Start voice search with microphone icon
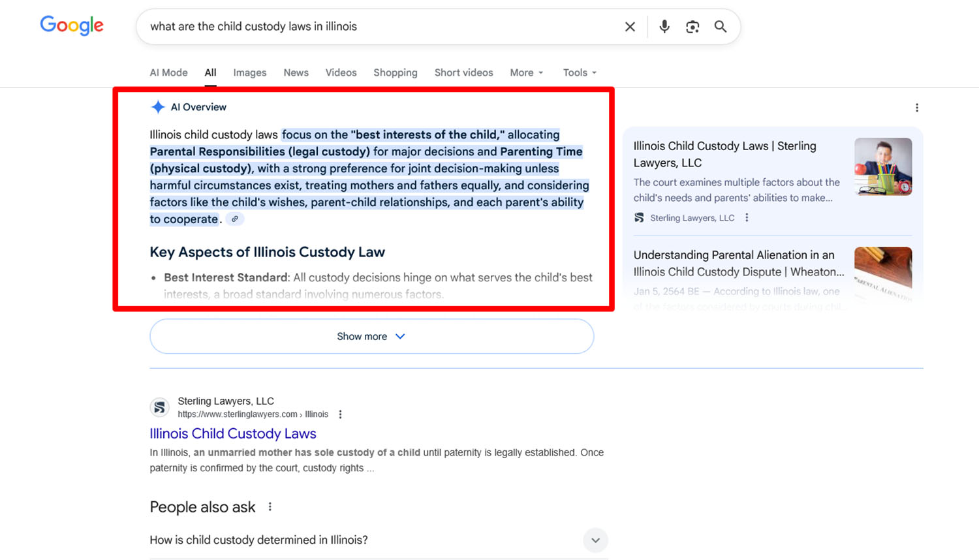Viewport: 979px width, 560px height. tap(664, 27)
